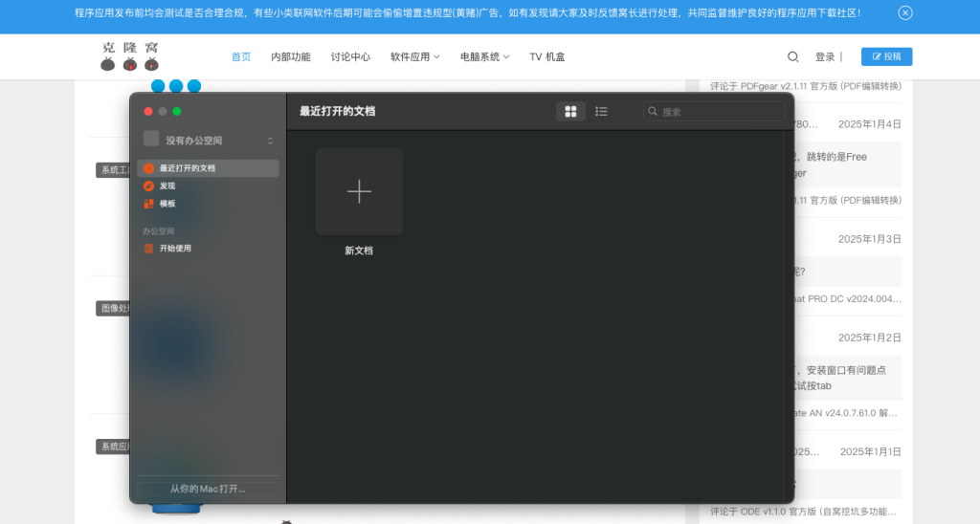Switch to grid view in documents window
Viewport: 980px width, 524px height.
click(x=570, y=111)
